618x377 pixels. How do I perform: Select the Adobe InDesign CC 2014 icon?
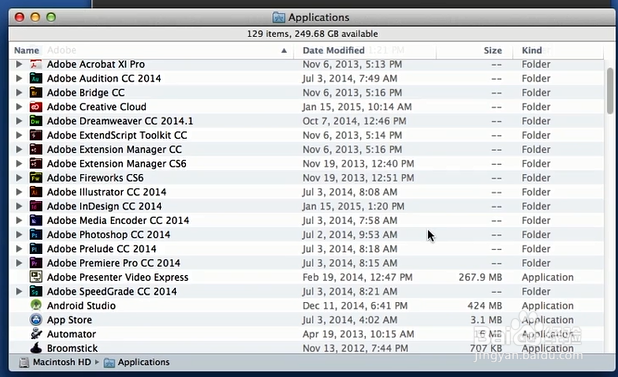36,206
